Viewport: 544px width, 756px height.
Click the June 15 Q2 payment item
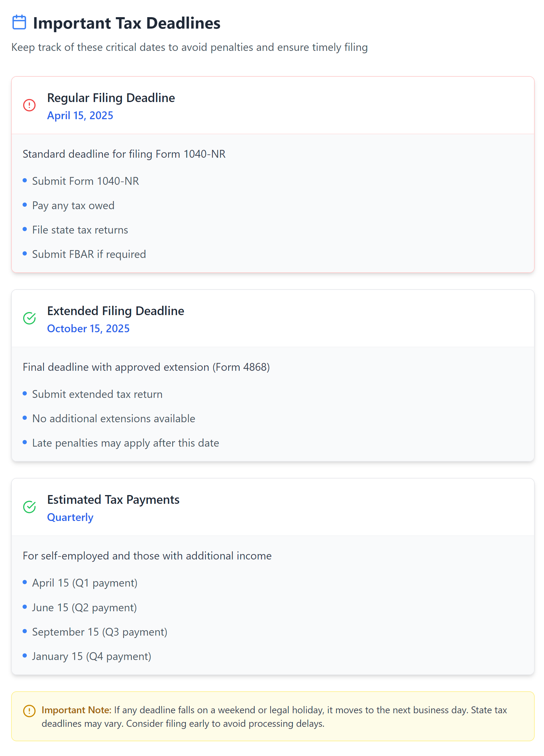tap(84, 607)
